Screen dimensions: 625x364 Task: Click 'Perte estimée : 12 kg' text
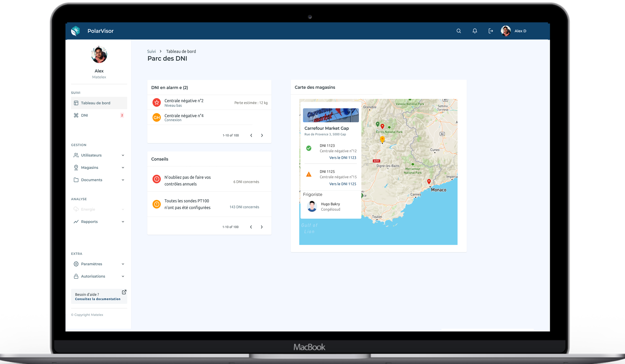(x=251, y=103)
